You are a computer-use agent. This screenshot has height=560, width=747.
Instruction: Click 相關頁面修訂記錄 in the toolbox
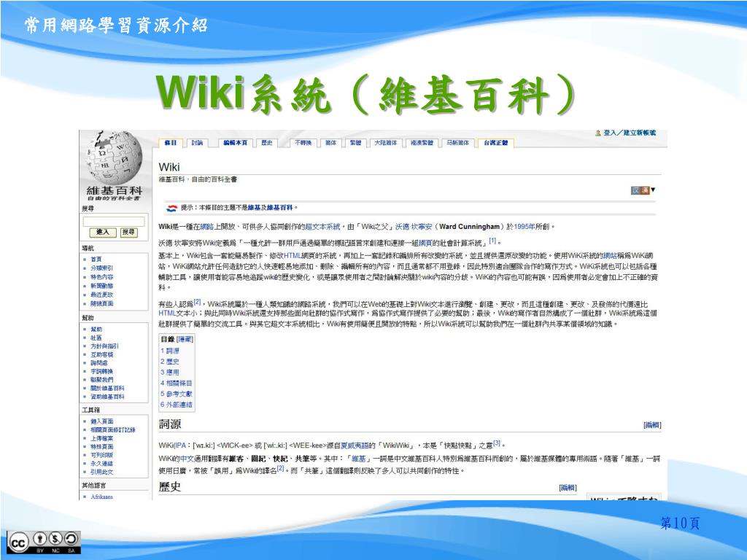point(113,430)
